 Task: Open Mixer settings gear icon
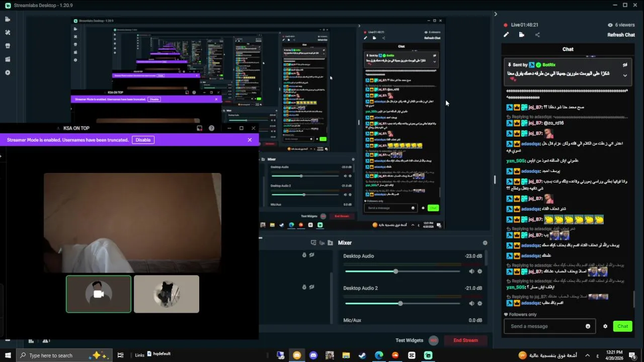(485, 243)
